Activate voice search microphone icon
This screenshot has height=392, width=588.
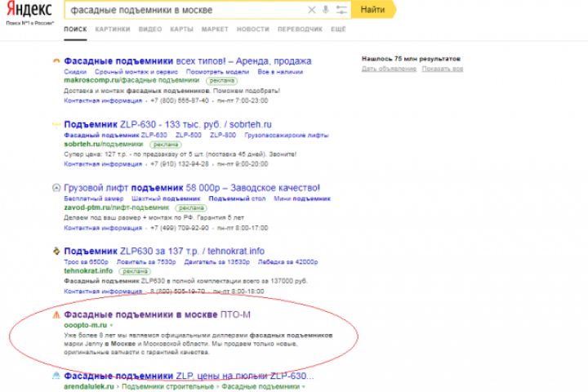click(x=326, y=10)
